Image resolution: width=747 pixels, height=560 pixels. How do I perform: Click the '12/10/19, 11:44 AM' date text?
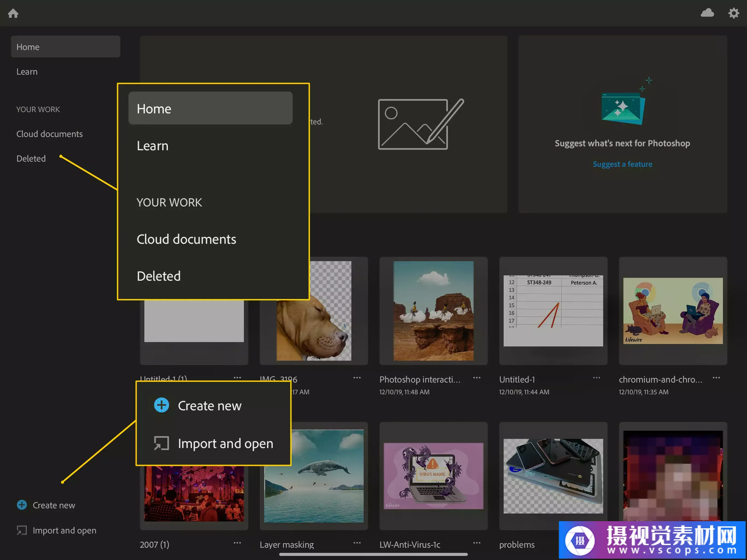(524, 392)
